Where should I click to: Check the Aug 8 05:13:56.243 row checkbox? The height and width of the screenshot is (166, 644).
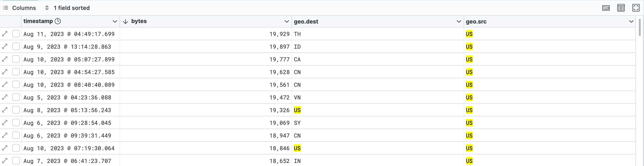tap(16, 110)
